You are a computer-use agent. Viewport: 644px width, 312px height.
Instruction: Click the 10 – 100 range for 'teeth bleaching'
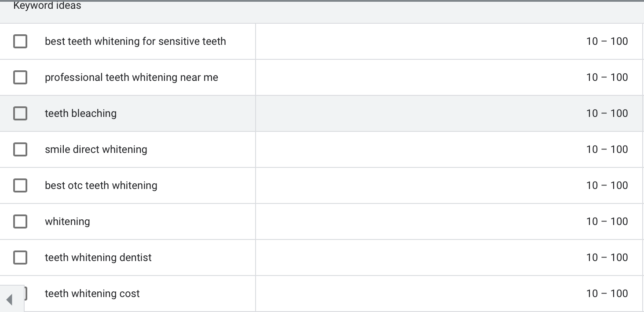(607, 113)
